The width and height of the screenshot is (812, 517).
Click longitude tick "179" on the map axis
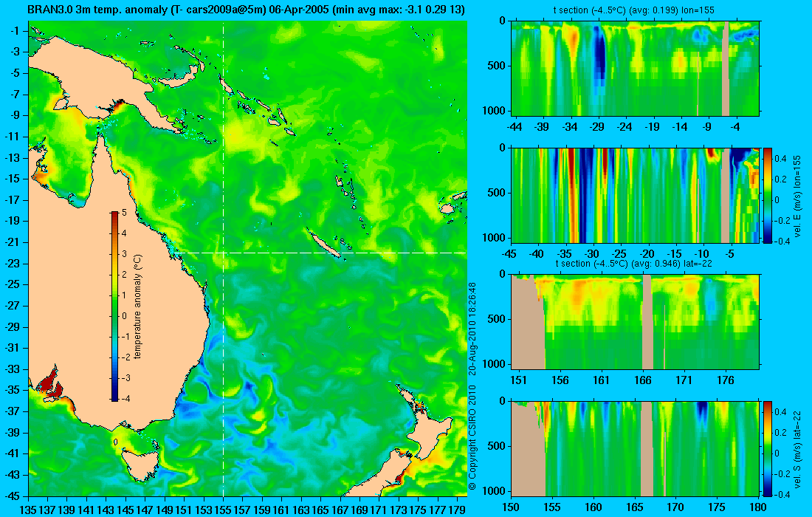click(457, 510)
